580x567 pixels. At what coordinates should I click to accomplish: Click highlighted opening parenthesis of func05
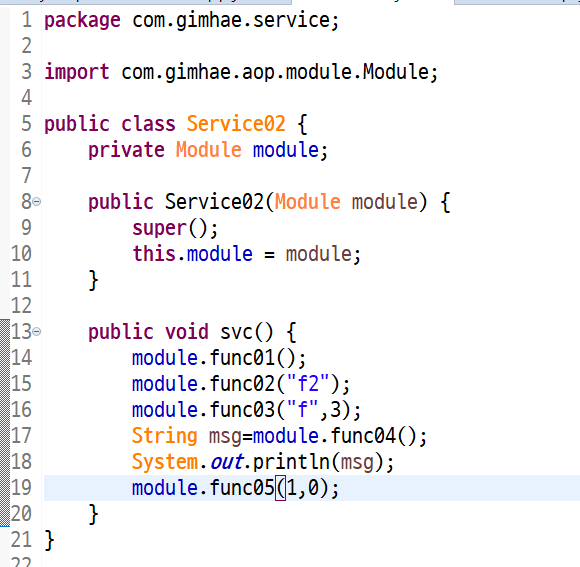click(280, 488)
